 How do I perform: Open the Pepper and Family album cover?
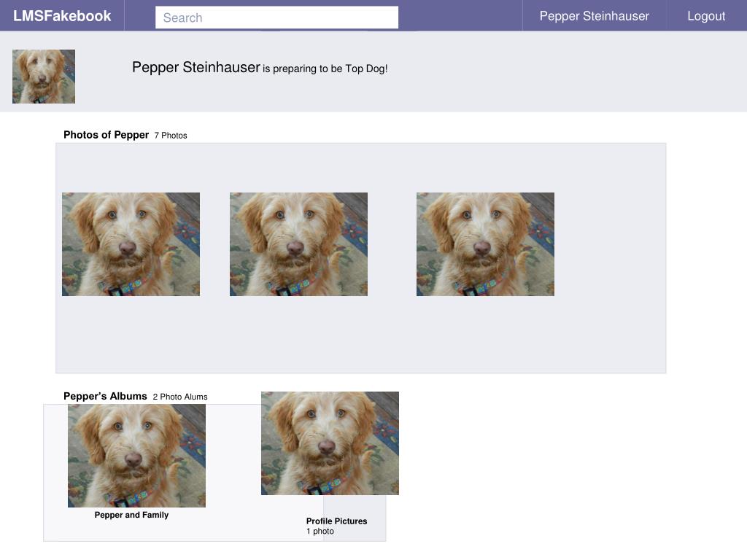(136, 456)
